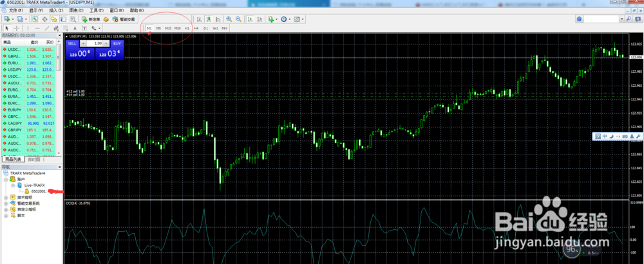
Task: Open the 图表 (Charts) menu
Action: pyautogui.click(x=77, y=10)
